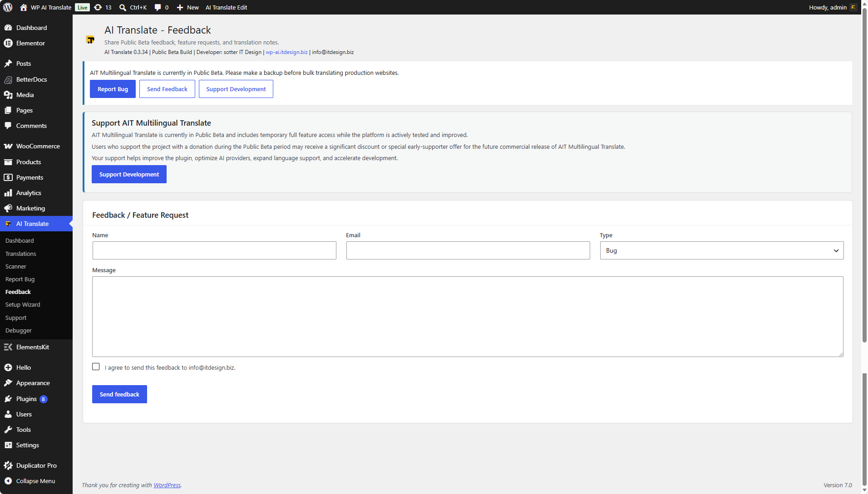Open the New content menu in admin bar
The width and height of the screenshot is (868, 494).
click(187, 7)
